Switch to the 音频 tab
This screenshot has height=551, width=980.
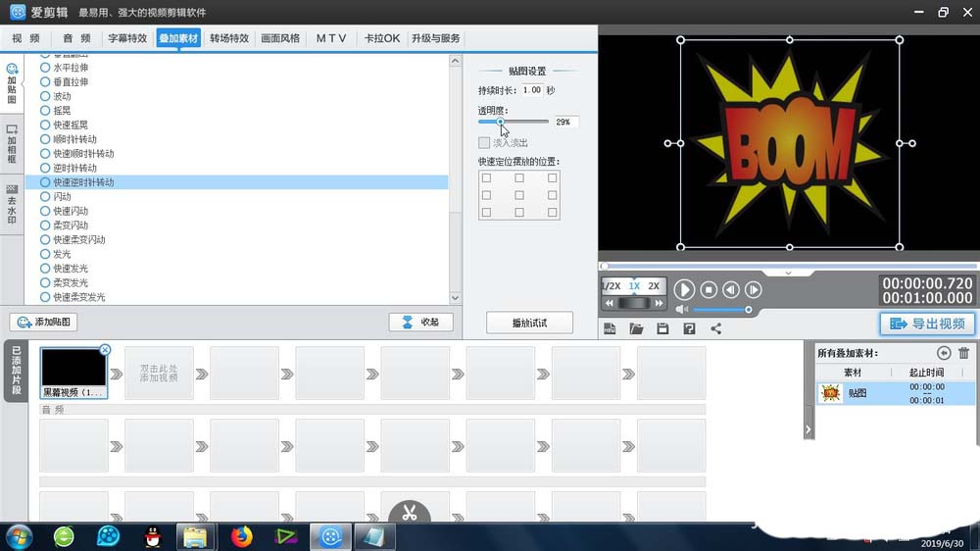(76, 38)
